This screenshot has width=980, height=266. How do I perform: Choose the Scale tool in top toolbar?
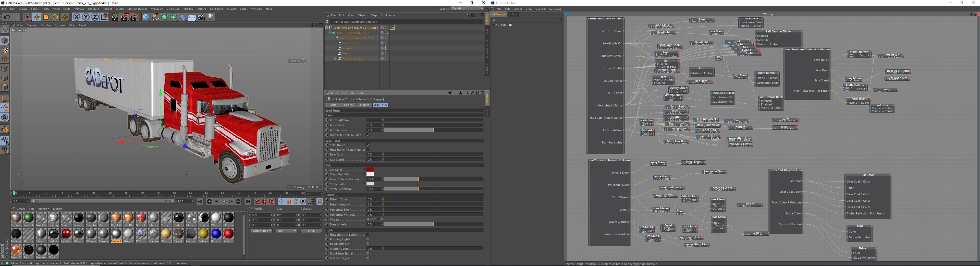pyautogui.click(x=46, y=17)
